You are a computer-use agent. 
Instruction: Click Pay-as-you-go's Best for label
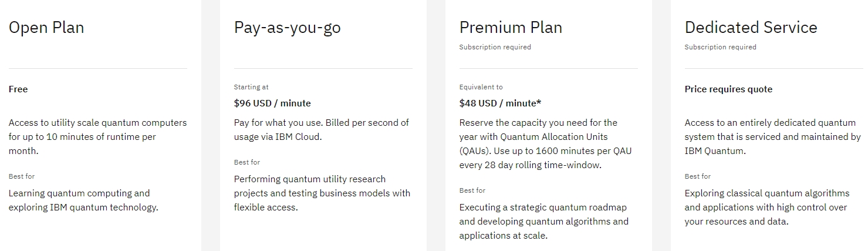(x=247, y=162)
